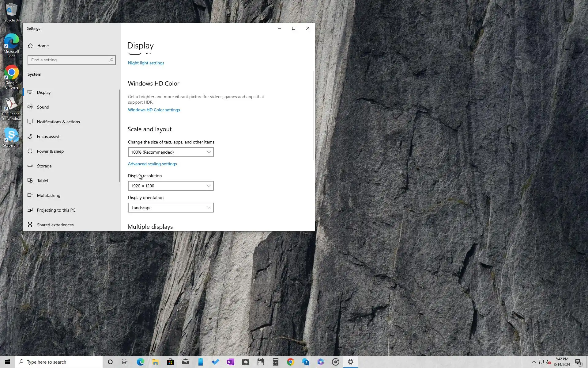Go to Projecting to this PC

56,210
